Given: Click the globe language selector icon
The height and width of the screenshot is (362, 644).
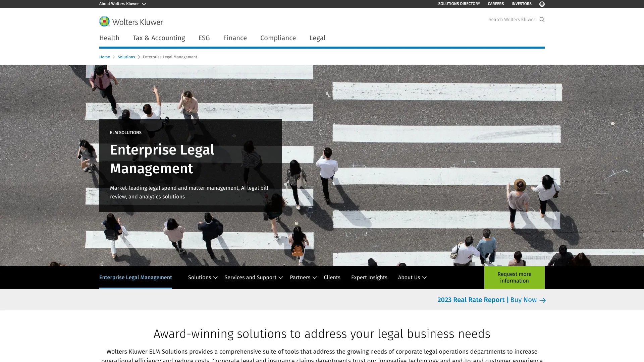Looking at the screenshot, I should 542,4.
